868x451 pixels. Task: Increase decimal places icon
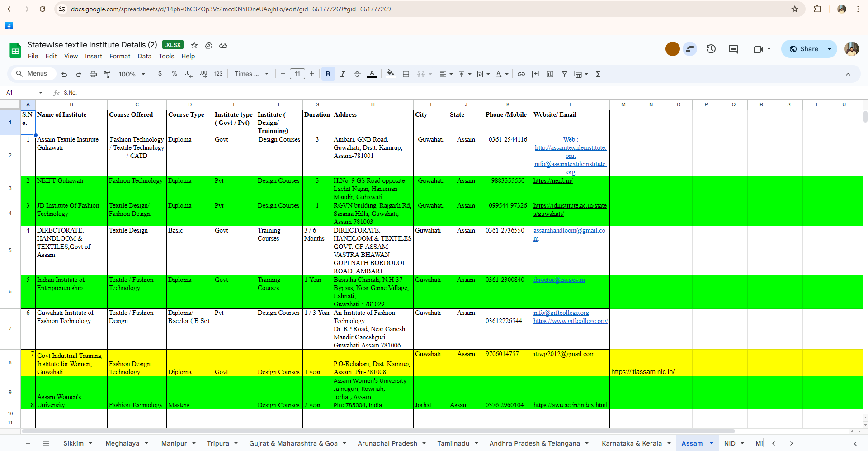(203, 74)
